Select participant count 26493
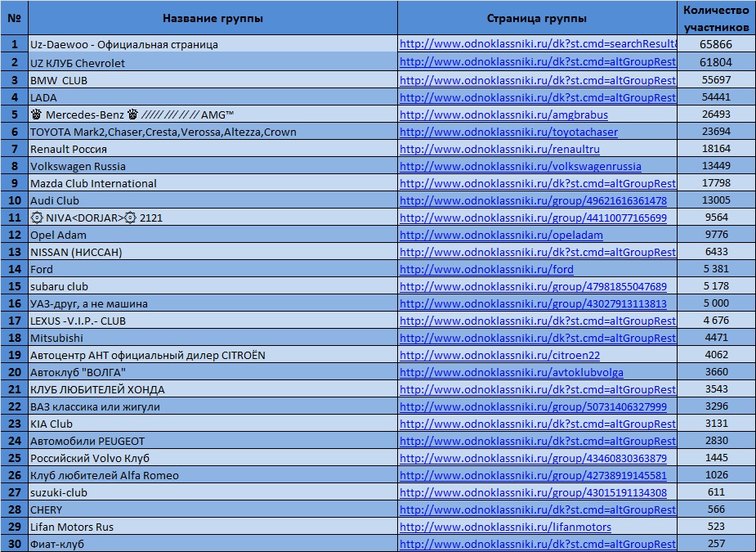This screenshot has height=552, width=756. 717,114
